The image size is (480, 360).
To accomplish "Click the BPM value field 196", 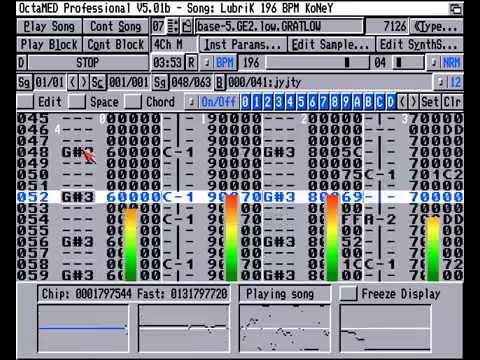I will pyautogui.click(x=251, y=62).
